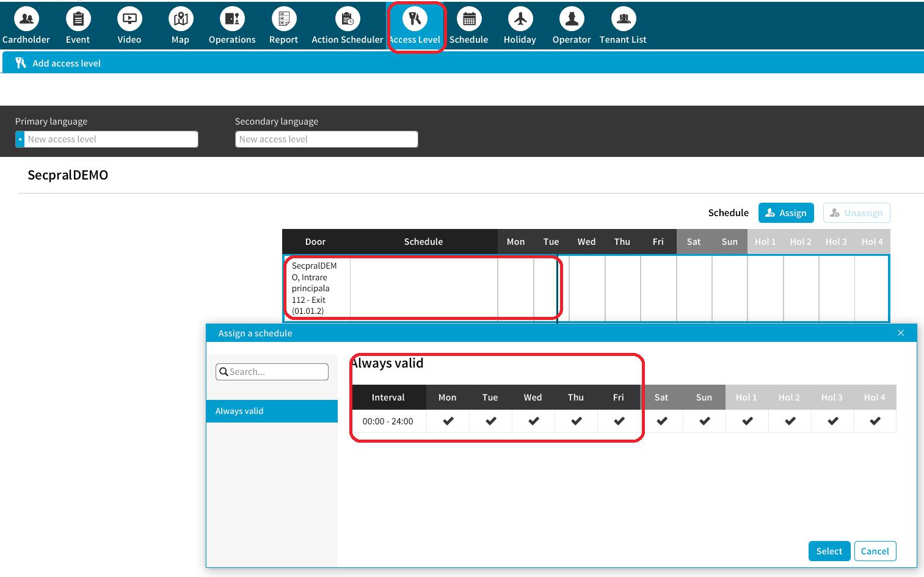The image size is (924, 577).
Task: Open the Report icon
Action: 283,20
